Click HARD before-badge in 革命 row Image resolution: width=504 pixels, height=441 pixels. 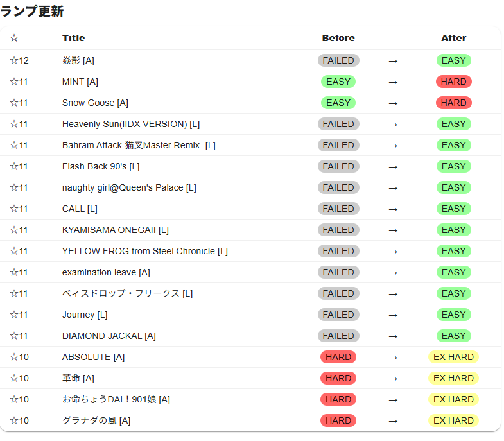click(x=338, y=378)
